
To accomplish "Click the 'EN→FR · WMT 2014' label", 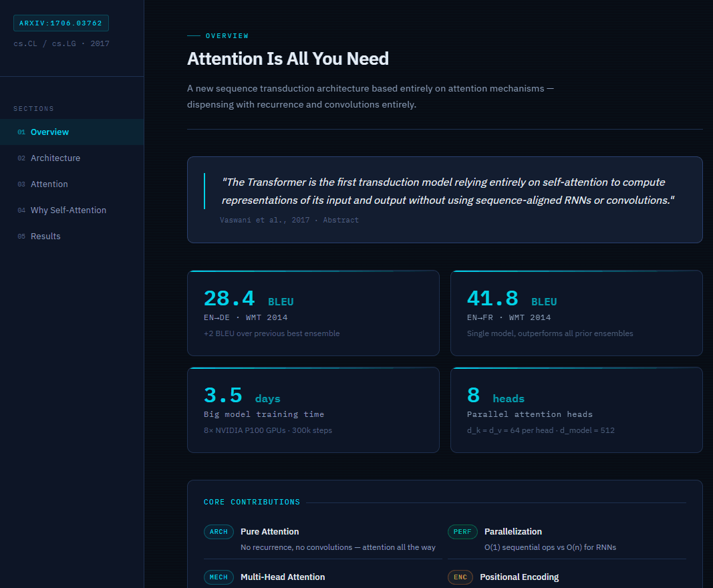I will point(509,317).
